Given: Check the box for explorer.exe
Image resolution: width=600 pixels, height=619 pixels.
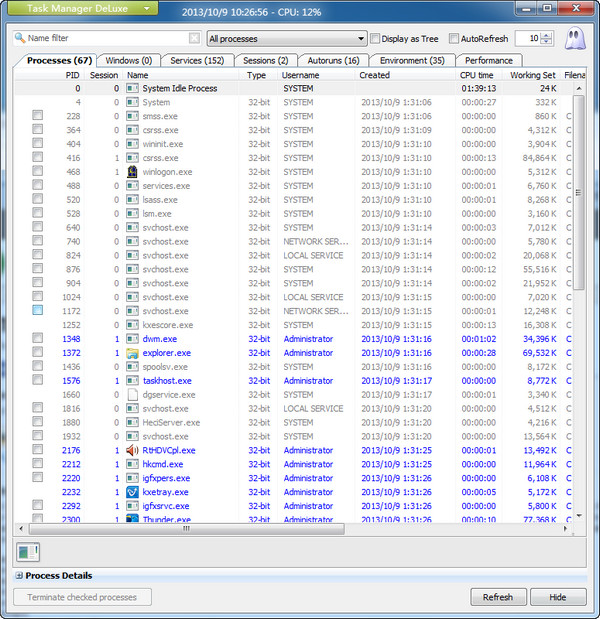Looking at the screenshot, I should [37, 353].
